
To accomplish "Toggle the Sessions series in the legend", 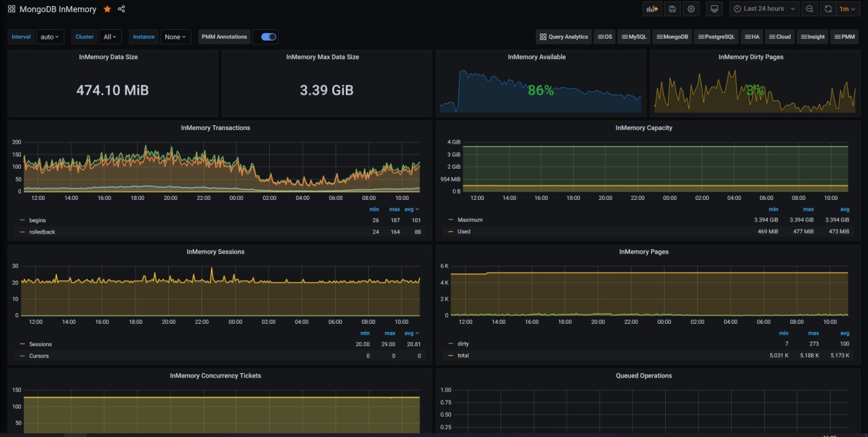I will pos(41,344).
